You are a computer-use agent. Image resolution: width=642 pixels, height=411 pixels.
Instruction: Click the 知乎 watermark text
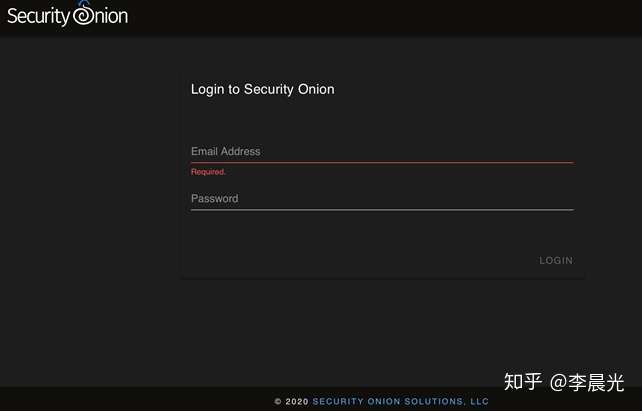coord(522,382)
